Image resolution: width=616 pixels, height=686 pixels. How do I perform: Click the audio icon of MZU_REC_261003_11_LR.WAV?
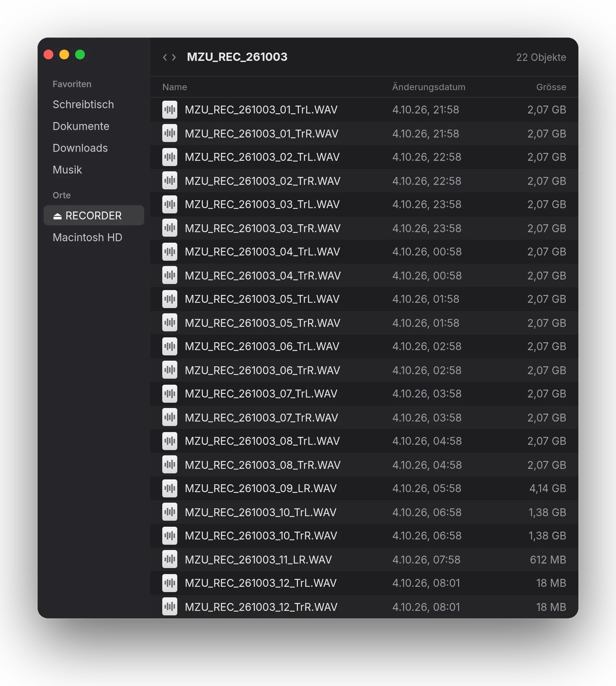[170, 559]
